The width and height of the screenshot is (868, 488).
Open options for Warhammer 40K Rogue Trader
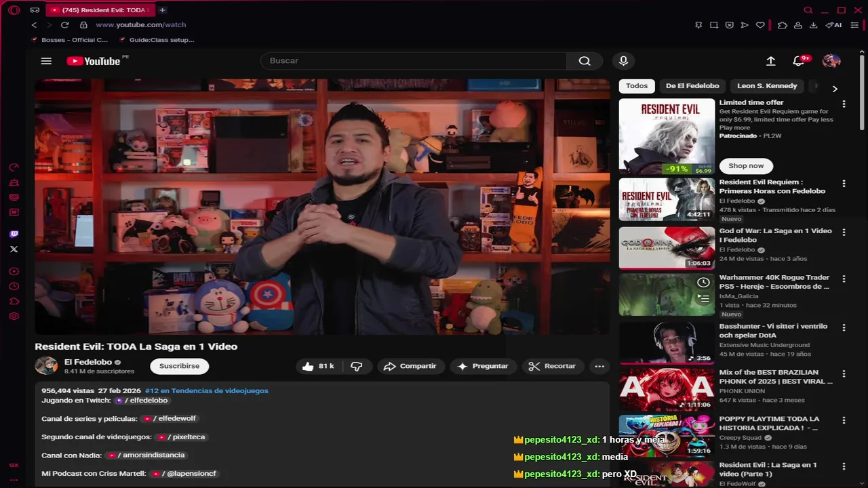pos(844,279)
